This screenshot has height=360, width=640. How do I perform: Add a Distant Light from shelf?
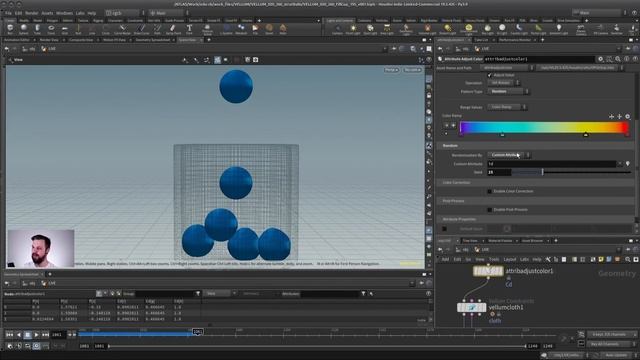coord(448,29)
